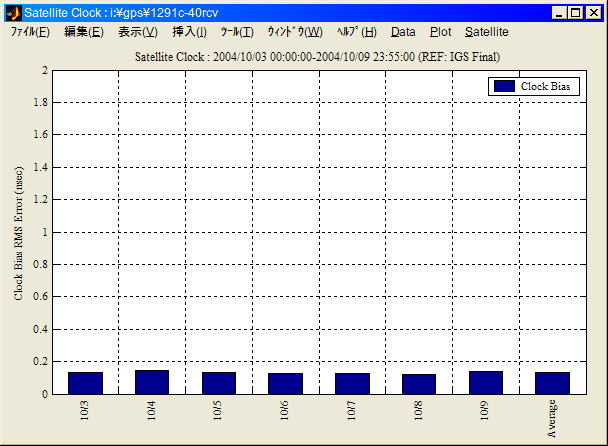Open the 挿入(I) menu
The height and width of the screenshot is (446, 608).
tap(189, 32)
